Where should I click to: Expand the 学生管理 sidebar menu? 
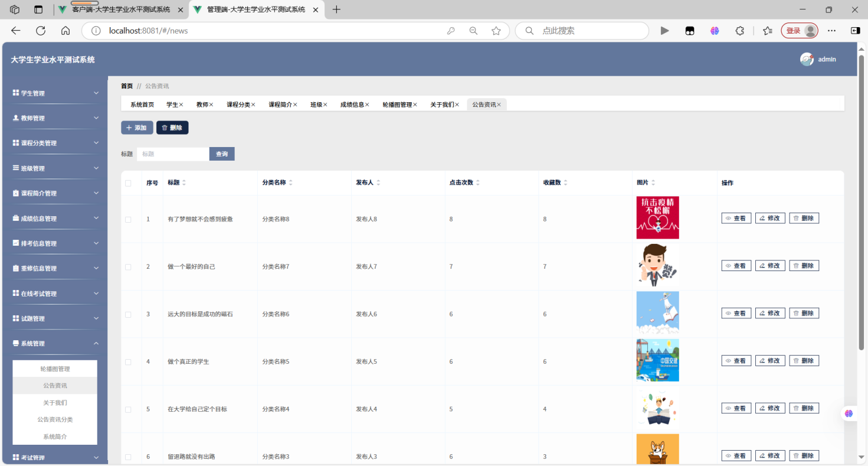[x=55, y=93]
